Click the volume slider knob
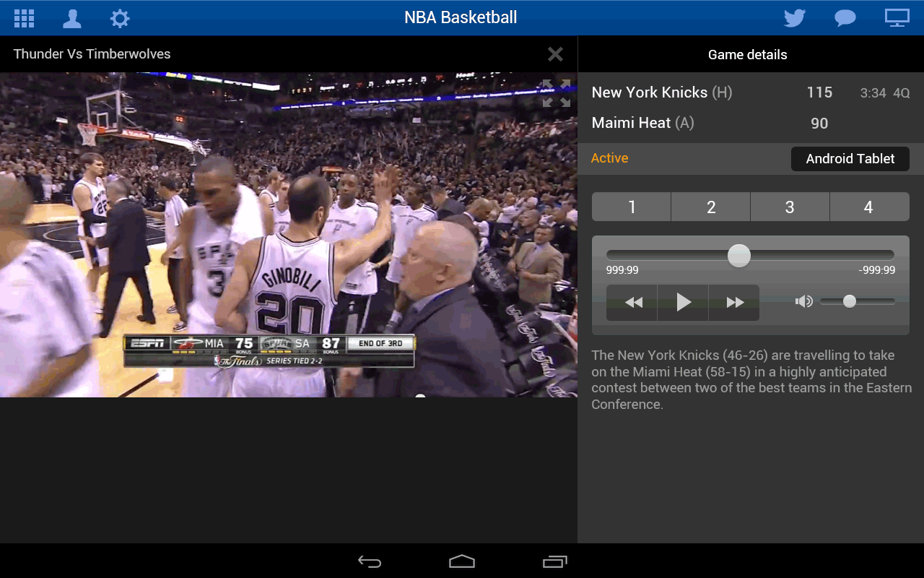Viewport: 924px width, 578px height. tap(850, 301)
